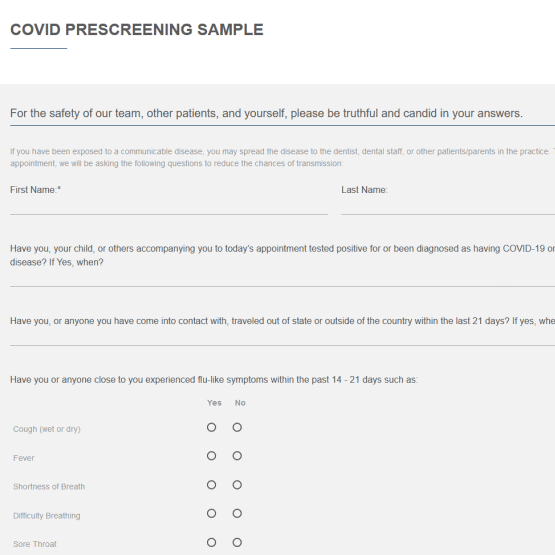The image size is (555, 555).
Task: Choose Yes for Shortness of Breath
Action: pyautogui.click(x=211, y=485)
